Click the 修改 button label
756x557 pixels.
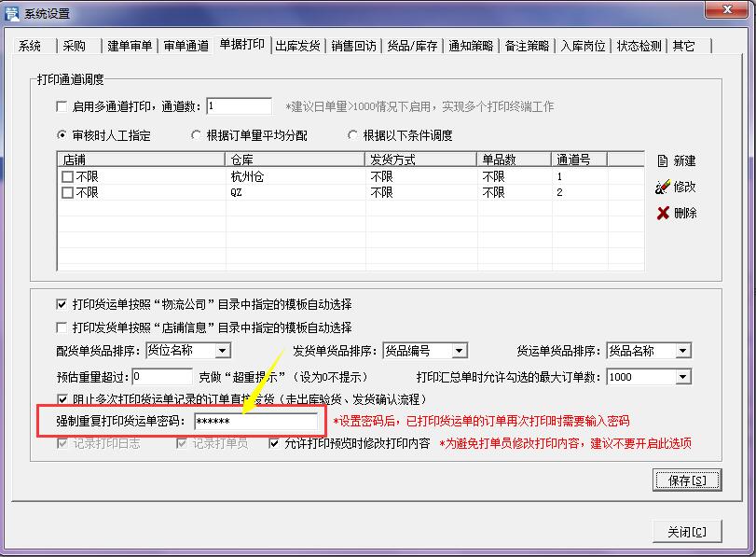(x=684, y=187)
